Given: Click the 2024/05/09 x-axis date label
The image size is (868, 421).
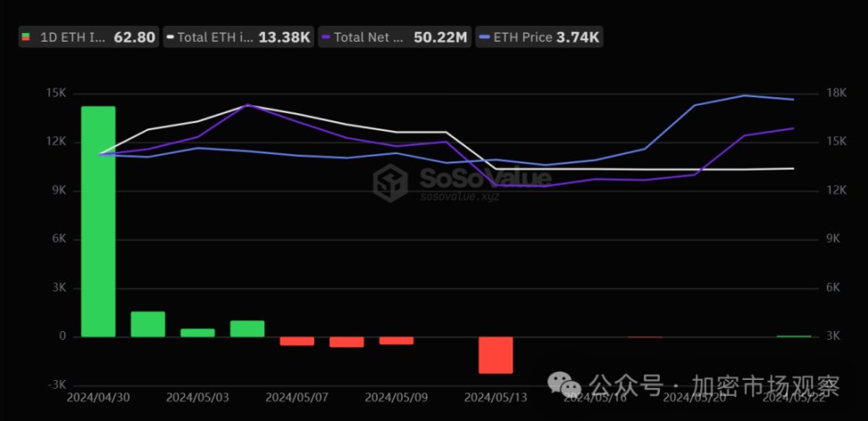Looking at the screenshot, I should coord(396,395).
